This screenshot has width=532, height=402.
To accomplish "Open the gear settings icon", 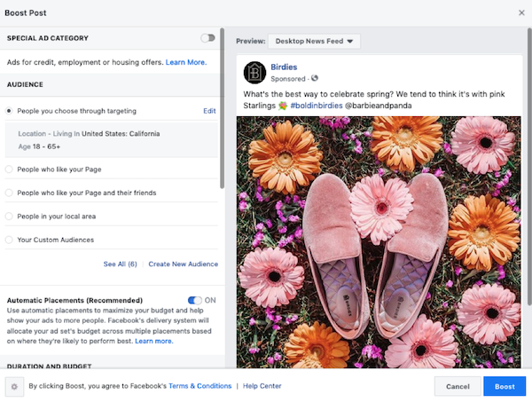I will point(14,386).
